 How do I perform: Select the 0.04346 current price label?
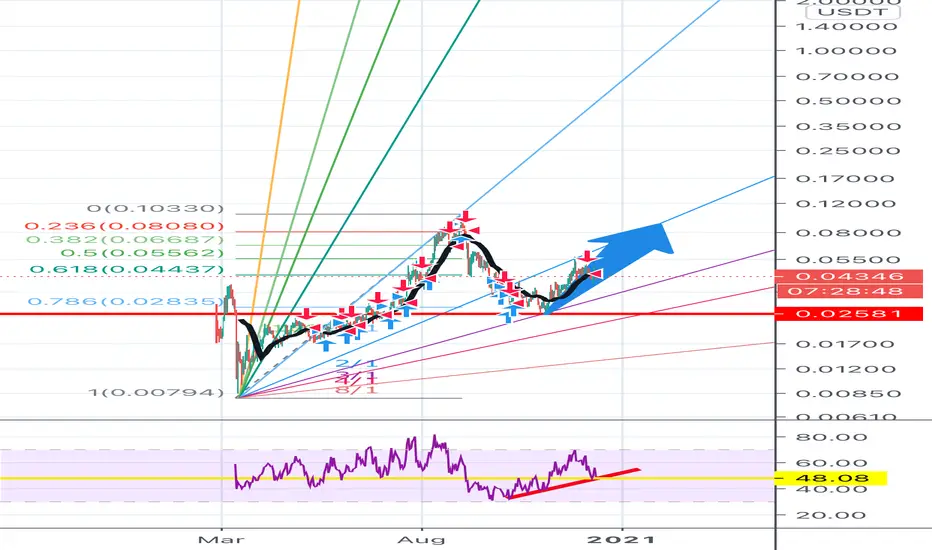coord(849,276)
